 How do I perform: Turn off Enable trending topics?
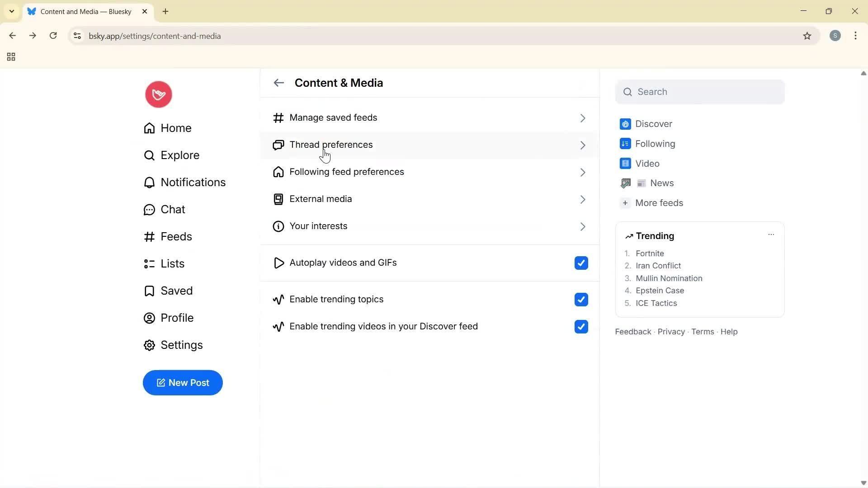(x=581, y=299)
